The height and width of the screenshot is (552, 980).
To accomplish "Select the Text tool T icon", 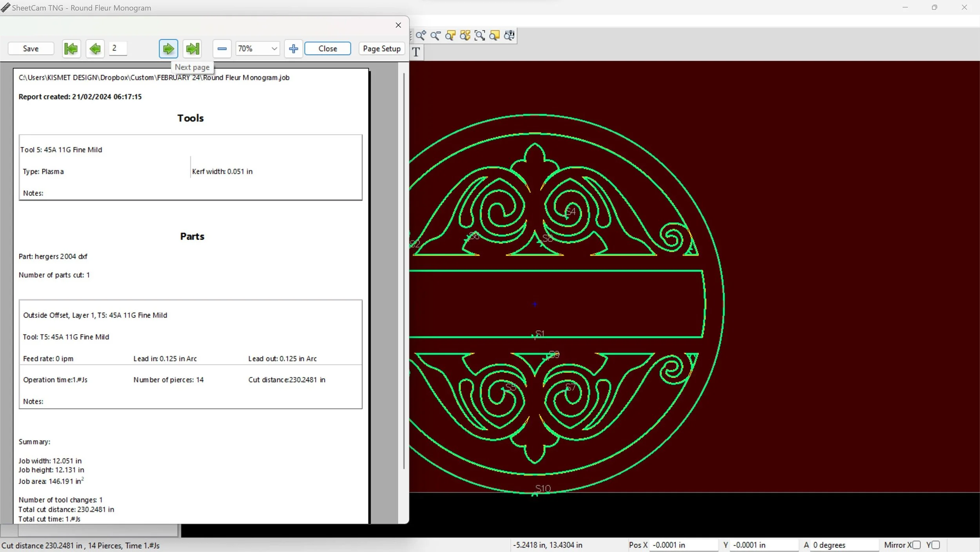I will click(x=416, y=52).
